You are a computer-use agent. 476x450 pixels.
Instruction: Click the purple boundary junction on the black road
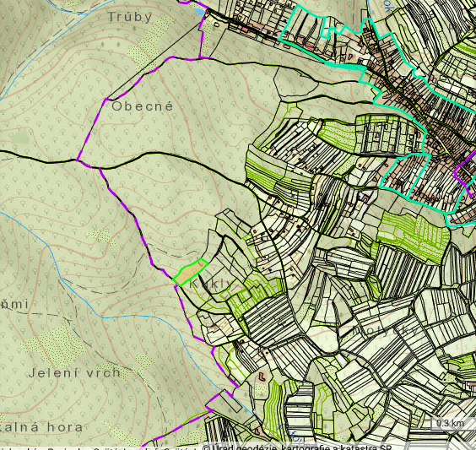click(x=77, y=160)
